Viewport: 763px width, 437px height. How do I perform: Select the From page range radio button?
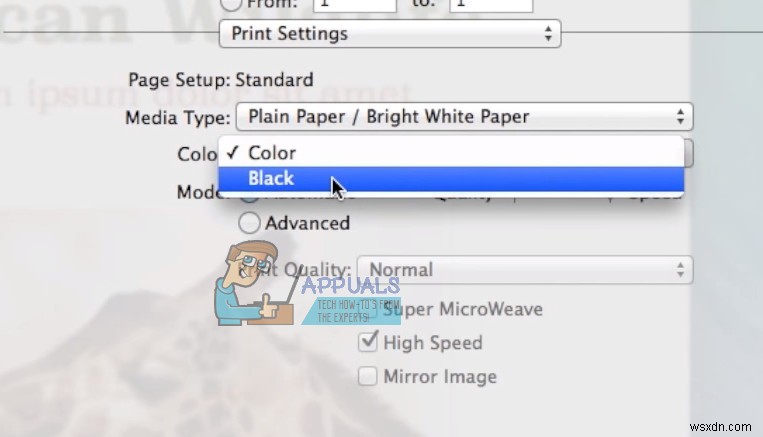[x=228, y=4]
